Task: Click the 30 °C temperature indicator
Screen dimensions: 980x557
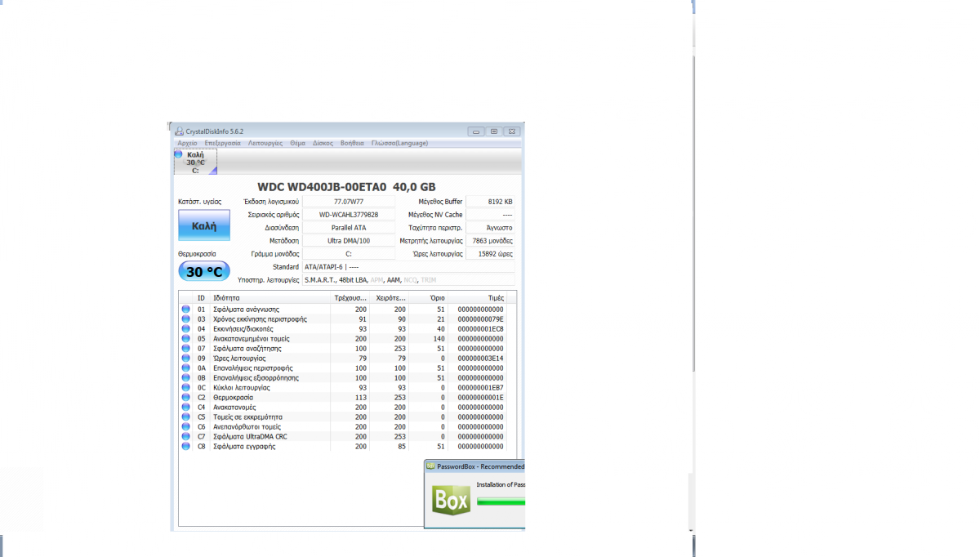Action: pyautogui.click(x=204, y=271)
